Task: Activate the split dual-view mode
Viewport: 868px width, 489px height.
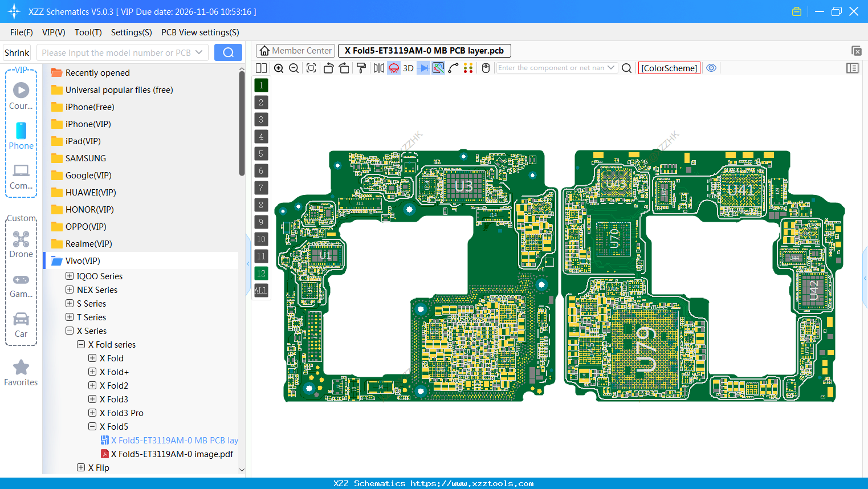Action: (260, 68)
